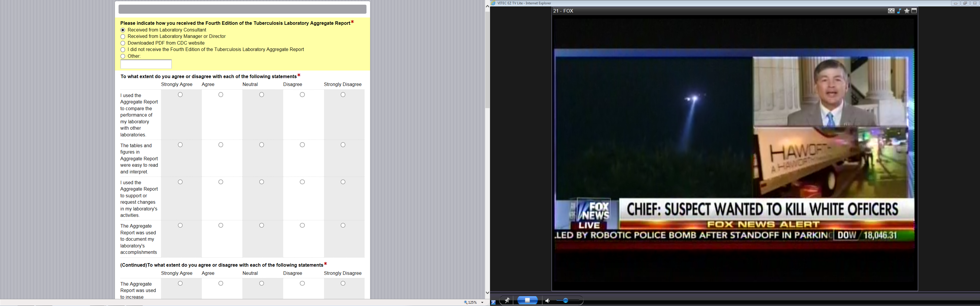This screenshot has height=306, width=980.
Task: Choose Agree for 'document my laboratory's accomplishments' row
Action: tap(221, 225)
